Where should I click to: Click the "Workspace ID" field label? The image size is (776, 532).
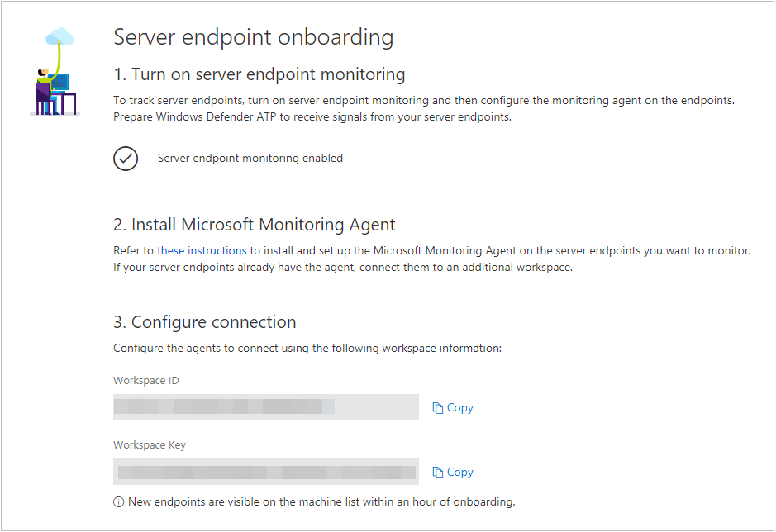coord(146,381)
